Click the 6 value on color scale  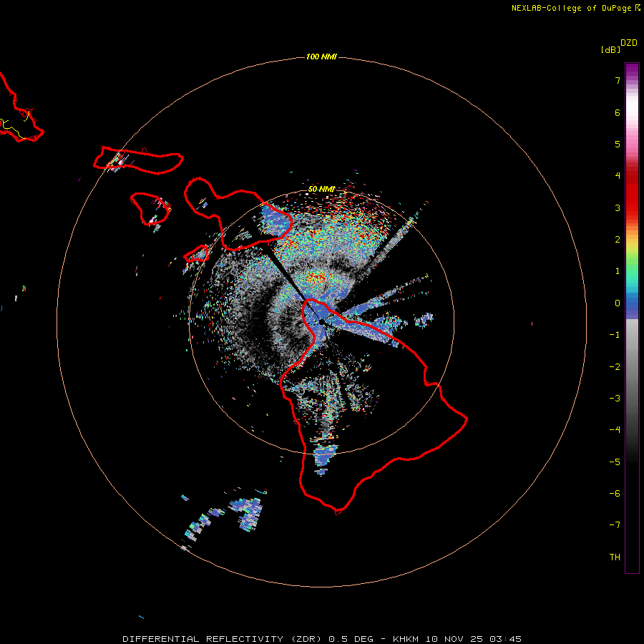[618, 112]
